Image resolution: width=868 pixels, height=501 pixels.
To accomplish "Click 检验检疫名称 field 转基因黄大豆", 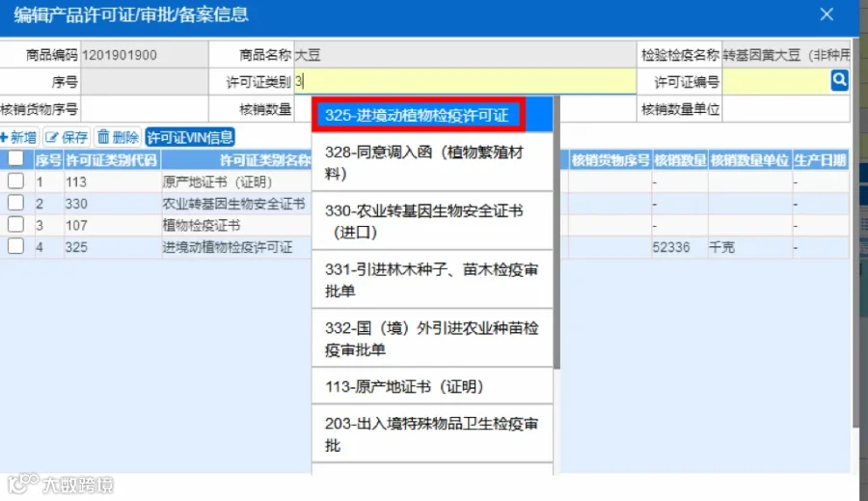I will tap(785, 54).
